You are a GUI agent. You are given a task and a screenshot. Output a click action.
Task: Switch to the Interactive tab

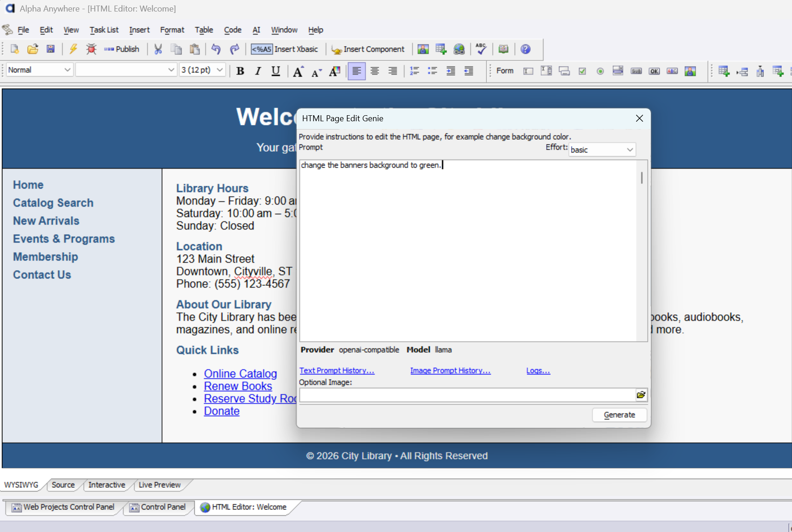pyautogui.click(x=107, y=485)
